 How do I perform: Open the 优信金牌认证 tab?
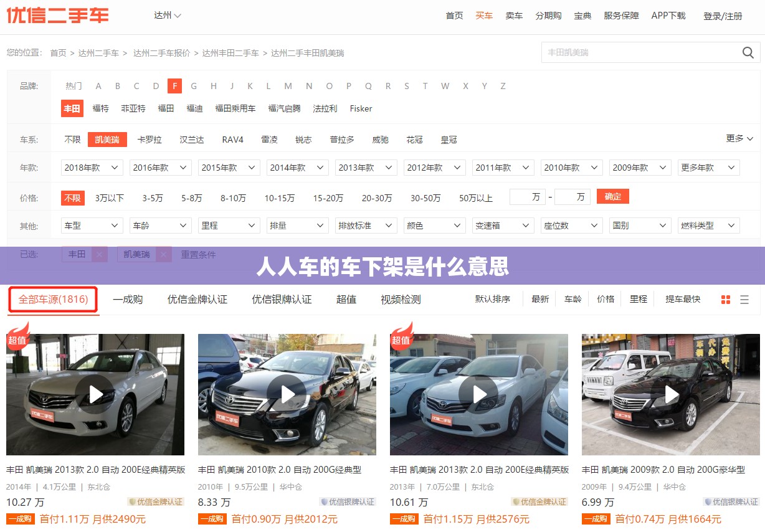[x=197, y=300]
